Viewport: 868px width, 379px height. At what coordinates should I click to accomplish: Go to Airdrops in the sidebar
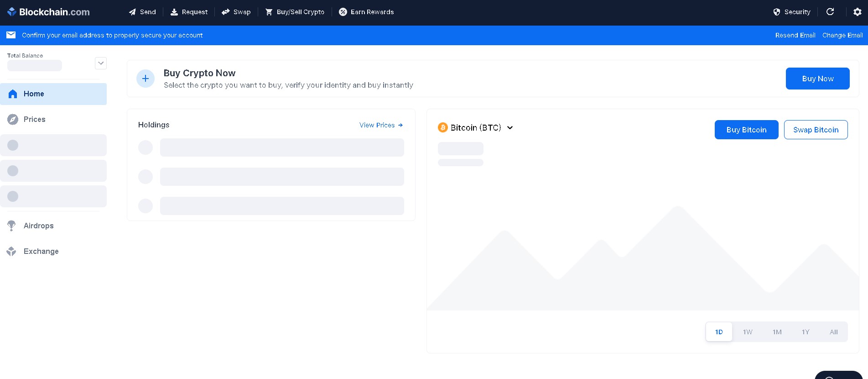53,226
